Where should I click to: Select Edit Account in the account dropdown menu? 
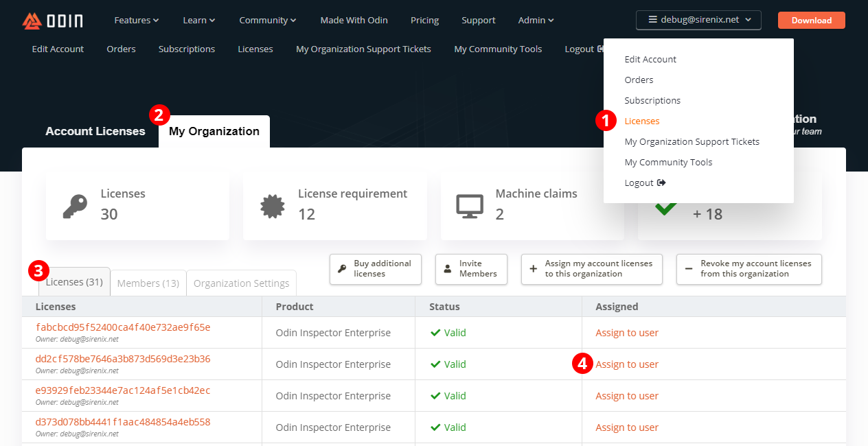[x=650, y=60]
